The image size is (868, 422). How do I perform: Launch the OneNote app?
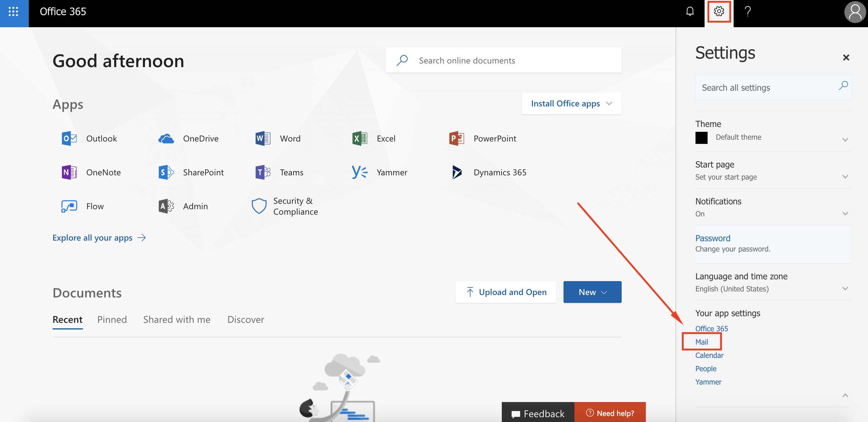coord(91,172)
